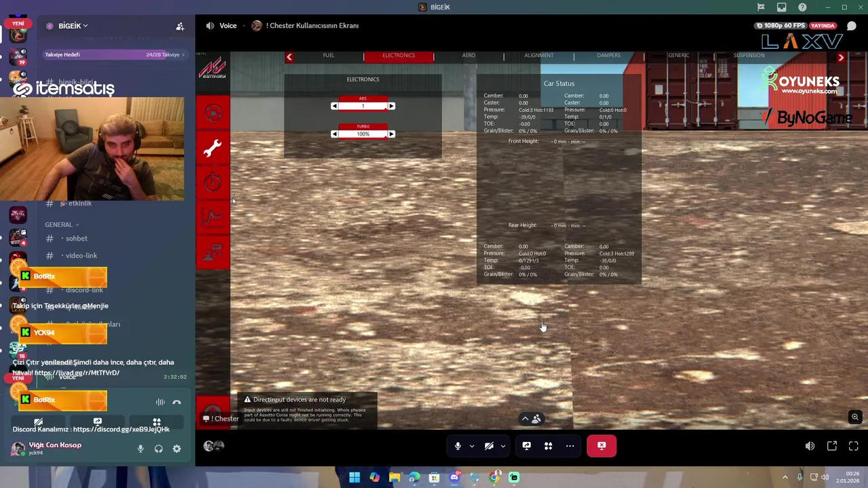Adjust the stream volume speaker icon
This screenshot has height=488, width=868.
click(x=810, y=446)
